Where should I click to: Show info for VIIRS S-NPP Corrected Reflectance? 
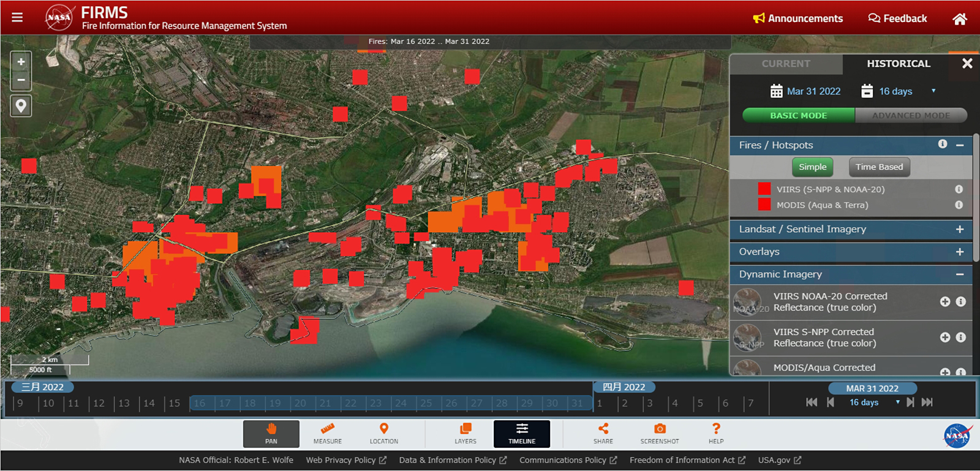click(x=960, y=337)
